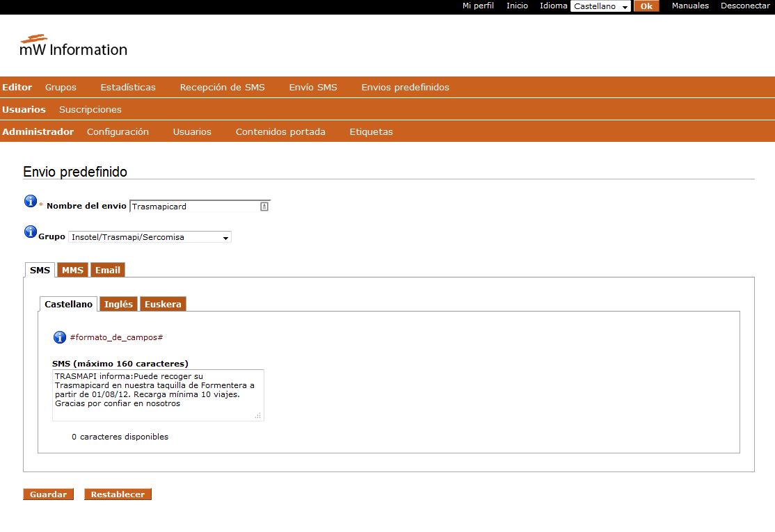Click inside the SMS message textarea

(x=158, y=395)
